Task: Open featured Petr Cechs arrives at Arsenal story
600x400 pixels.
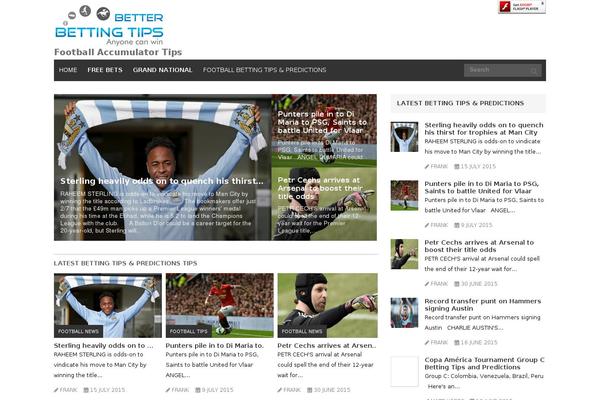Action: pyautogui.click(x=320, y=188)
